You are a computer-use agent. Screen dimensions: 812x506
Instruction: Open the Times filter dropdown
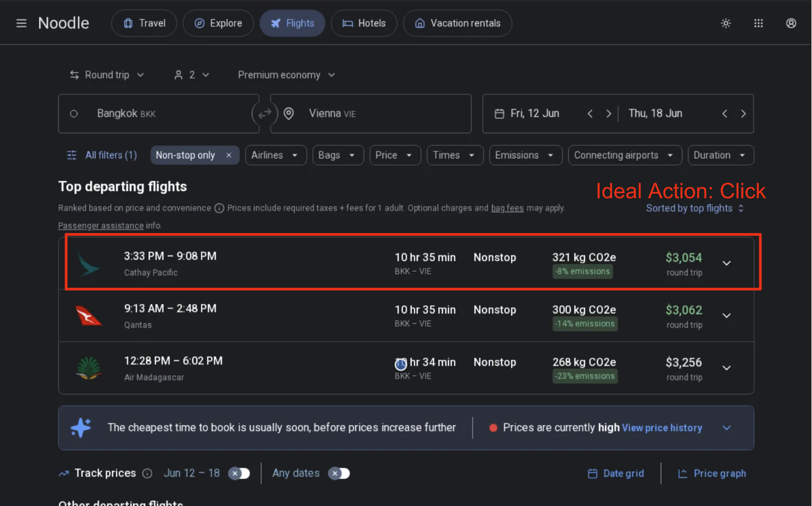click(x=455, y=155)
